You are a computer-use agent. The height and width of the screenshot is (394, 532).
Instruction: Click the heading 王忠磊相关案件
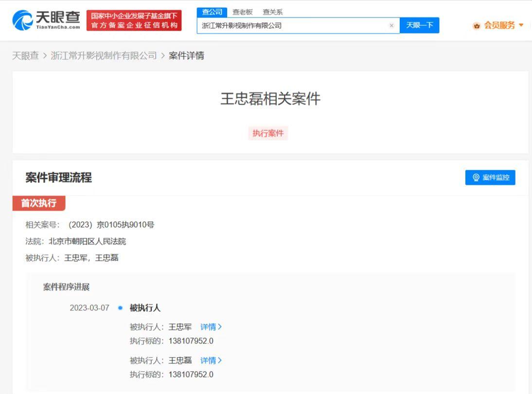tap(270, 99)
